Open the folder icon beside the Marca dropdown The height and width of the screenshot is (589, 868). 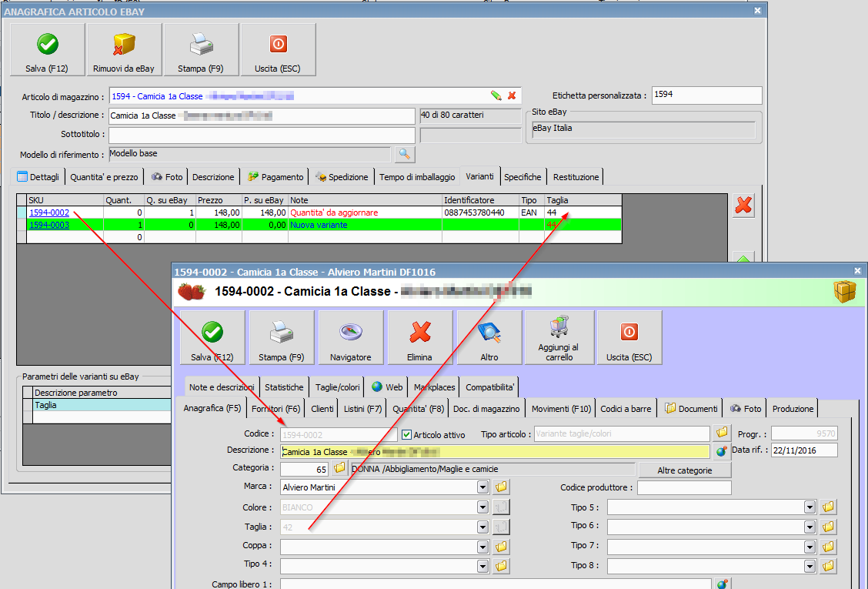[502, 487]
